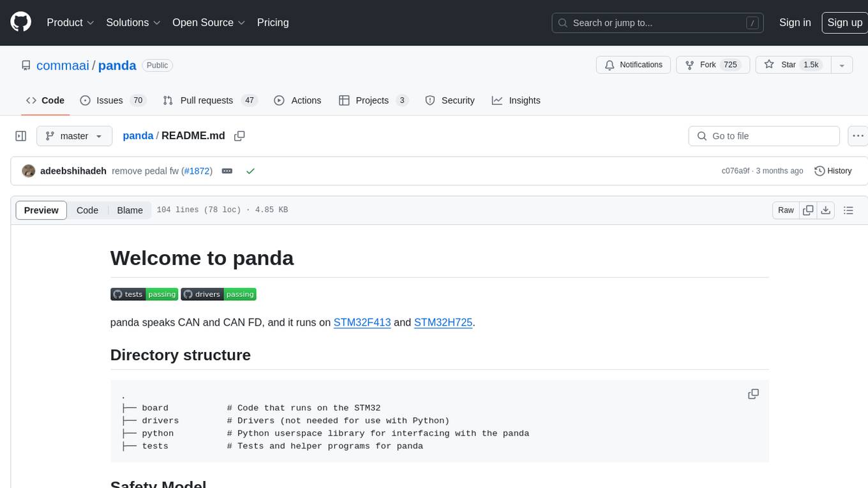The image size is (868, 488).
Task: Open the master branch selector
Action: coord(74,136)
